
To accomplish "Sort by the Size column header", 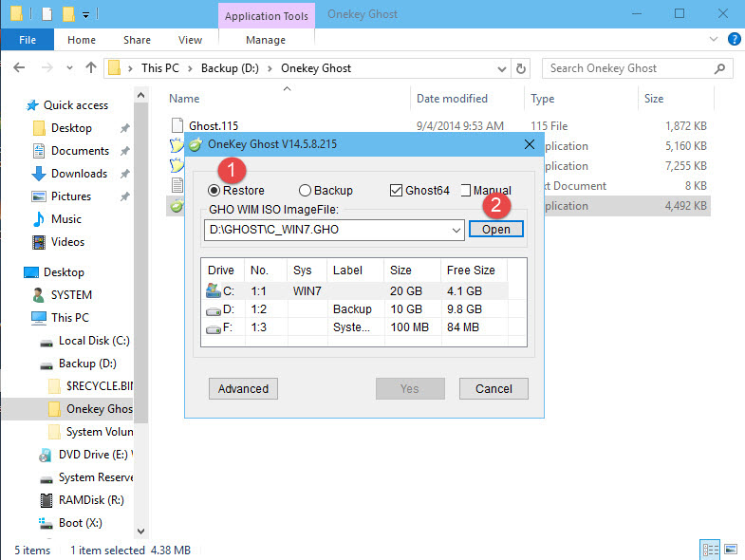I will click(x=654, y=99).
